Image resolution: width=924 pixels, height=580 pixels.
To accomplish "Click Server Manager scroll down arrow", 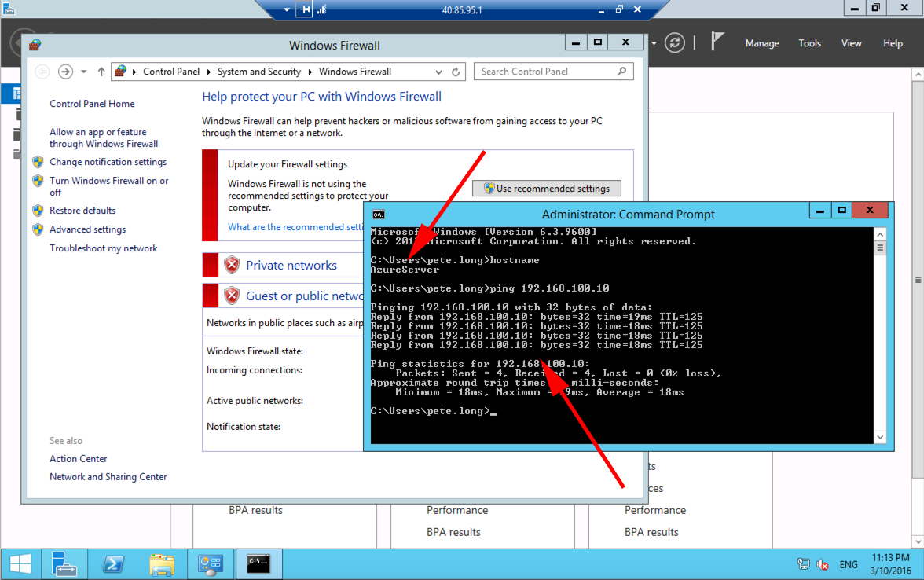I will pyautogui.click(x=918, y=541).
